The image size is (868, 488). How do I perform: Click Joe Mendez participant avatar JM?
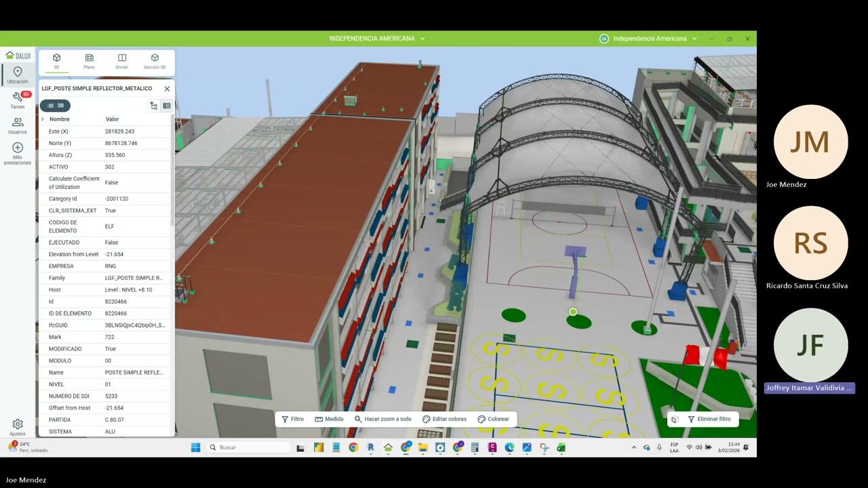pos(810,142)
